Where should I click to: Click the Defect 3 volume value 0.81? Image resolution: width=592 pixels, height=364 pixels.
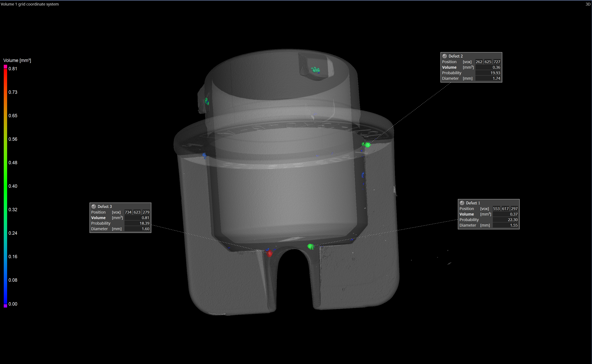point(145,218)
